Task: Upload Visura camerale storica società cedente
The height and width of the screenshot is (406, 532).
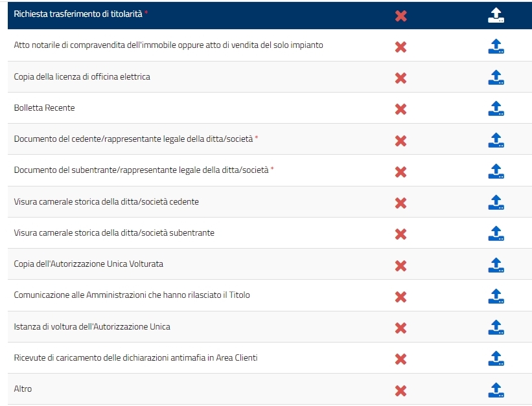Action: (496, 203)
